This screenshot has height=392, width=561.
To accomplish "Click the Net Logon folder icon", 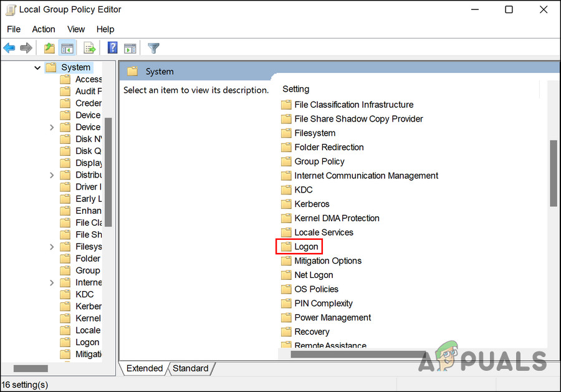I will pyautogui.click(x=286, y=275).
